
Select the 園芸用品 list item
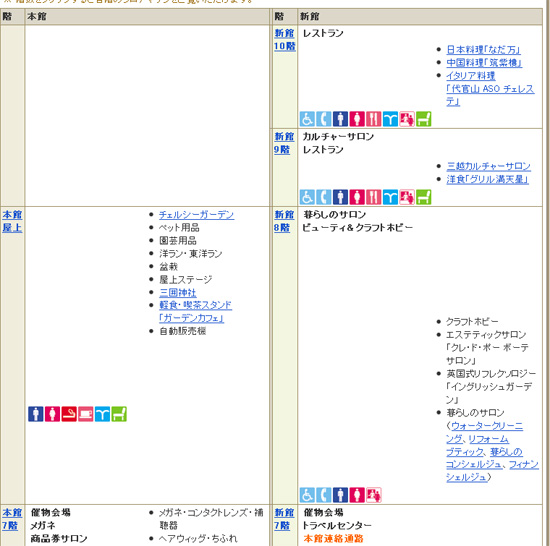(177, 241)
